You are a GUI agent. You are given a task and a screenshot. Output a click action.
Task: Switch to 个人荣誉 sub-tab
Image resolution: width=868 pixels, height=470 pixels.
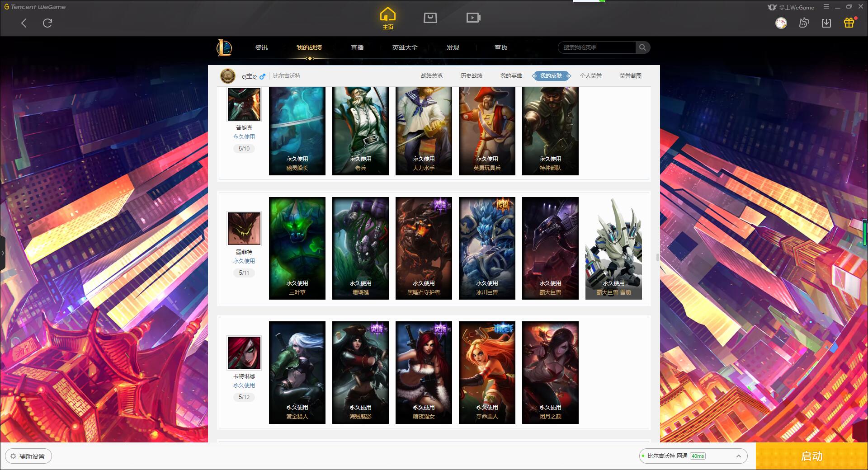(x=591, y=76)
